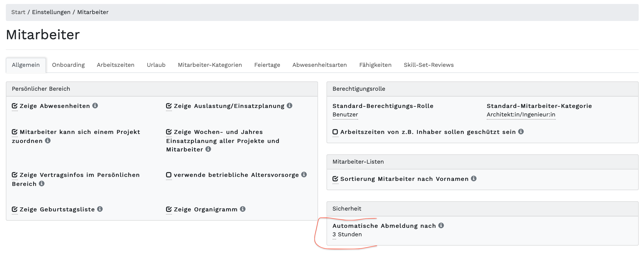Click the Automatische Abmeldung nach label

(384, 226)
